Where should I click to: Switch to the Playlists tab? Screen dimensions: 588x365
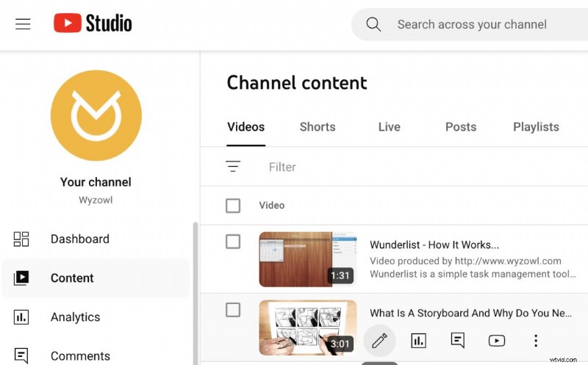pos(537,127)
